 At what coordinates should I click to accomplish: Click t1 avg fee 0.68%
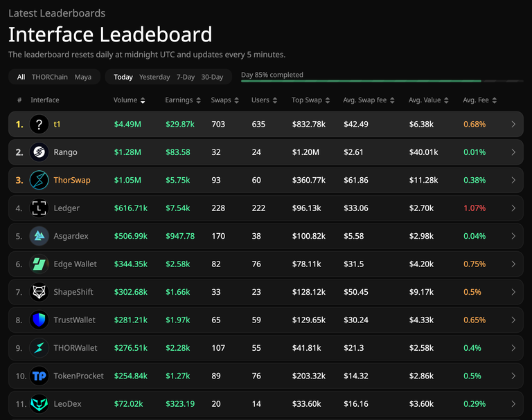(x=475, y=125)
